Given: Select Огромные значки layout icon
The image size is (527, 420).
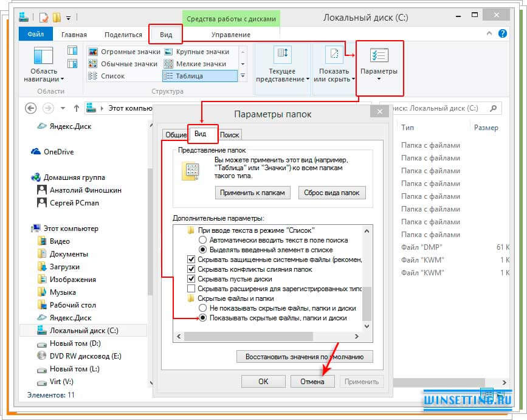Looking at the screenshot, I should coord(93,52).
